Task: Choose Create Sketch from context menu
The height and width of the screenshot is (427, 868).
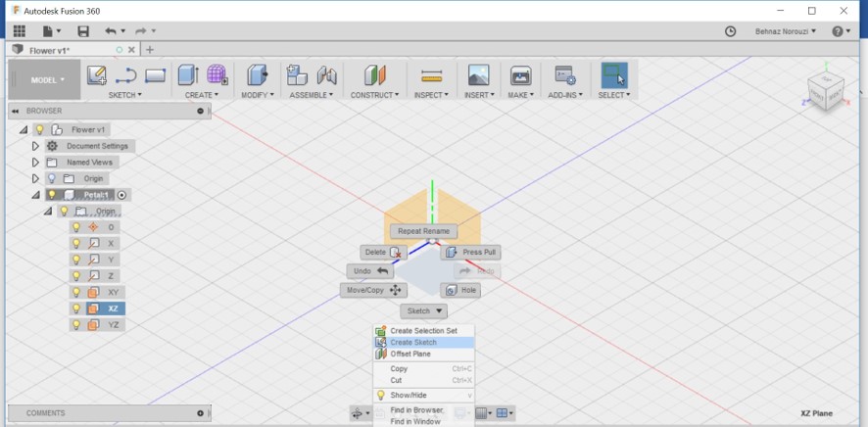Action: 424,343
